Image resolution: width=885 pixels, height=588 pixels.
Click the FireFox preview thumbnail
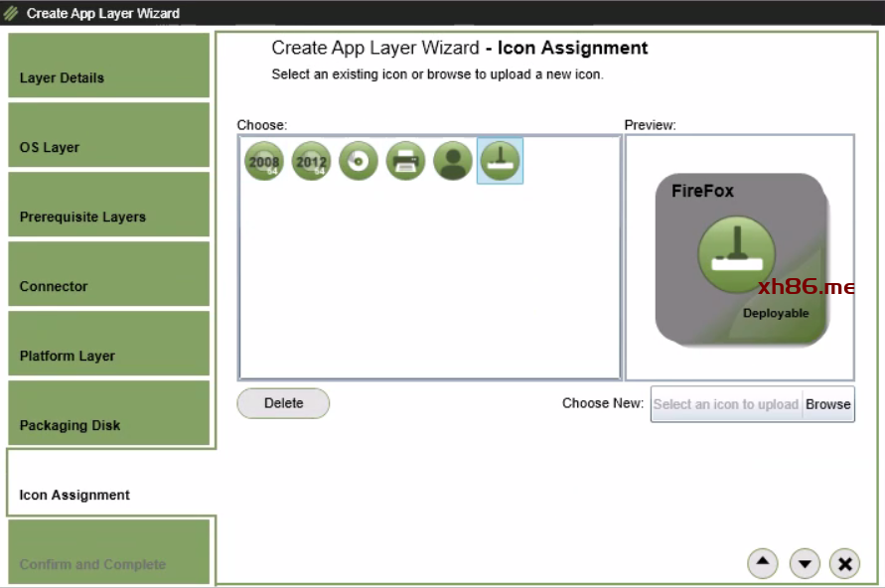tap(741, 260)
